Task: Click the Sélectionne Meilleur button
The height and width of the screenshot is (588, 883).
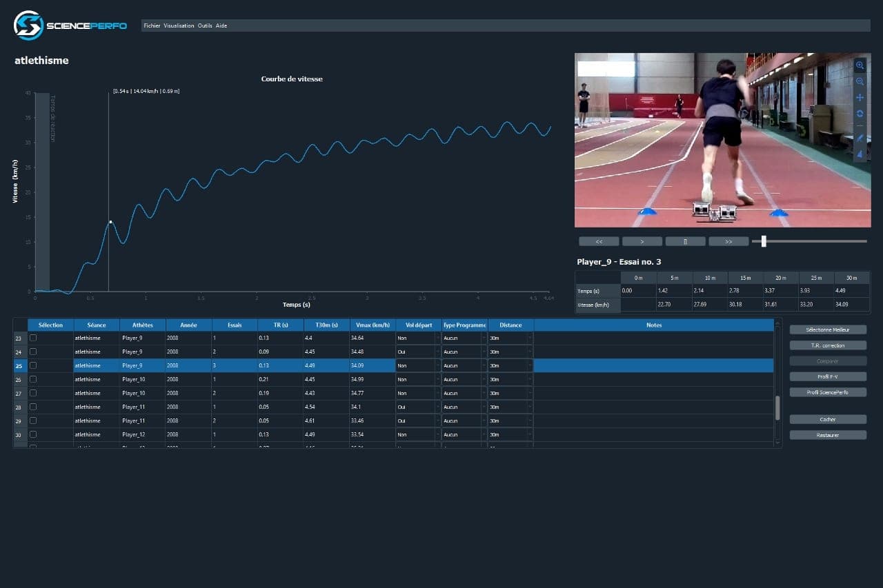Action: coord(828,330)
